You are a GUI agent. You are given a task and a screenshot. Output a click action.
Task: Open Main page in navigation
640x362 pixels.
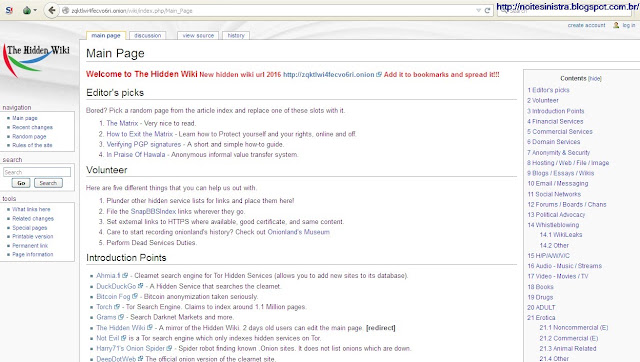pos(24,118)
